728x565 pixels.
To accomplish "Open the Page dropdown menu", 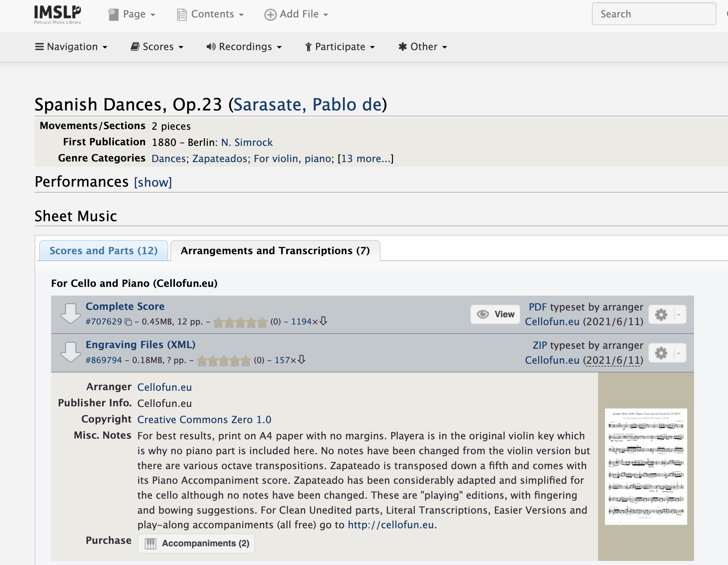I will (x=132, y=14).
